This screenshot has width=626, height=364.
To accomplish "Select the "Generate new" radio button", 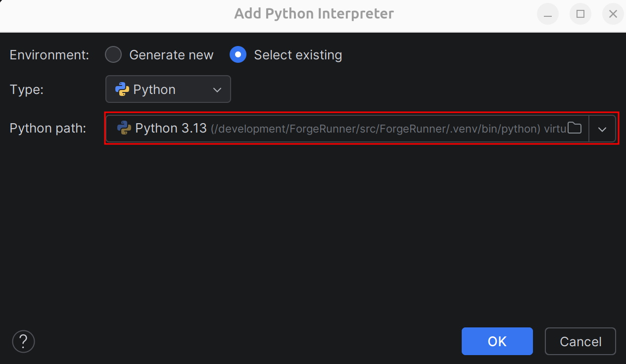I will [113, 55].
